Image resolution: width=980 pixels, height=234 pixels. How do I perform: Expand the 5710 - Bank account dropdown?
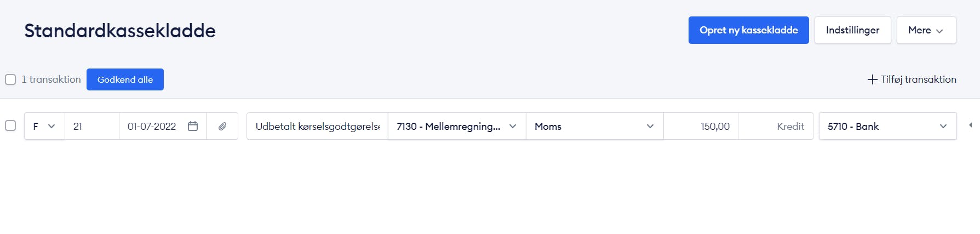click(x=888, y=126)
